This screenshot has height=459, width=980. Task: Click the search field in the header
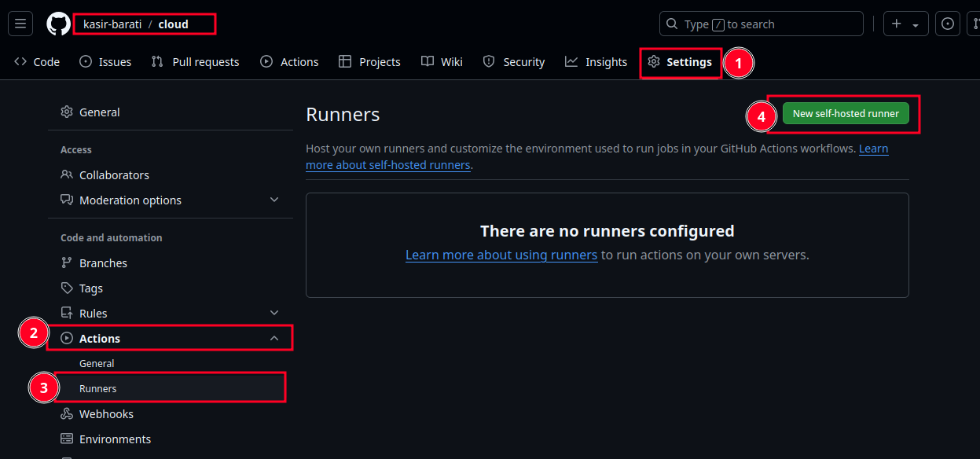760,23
